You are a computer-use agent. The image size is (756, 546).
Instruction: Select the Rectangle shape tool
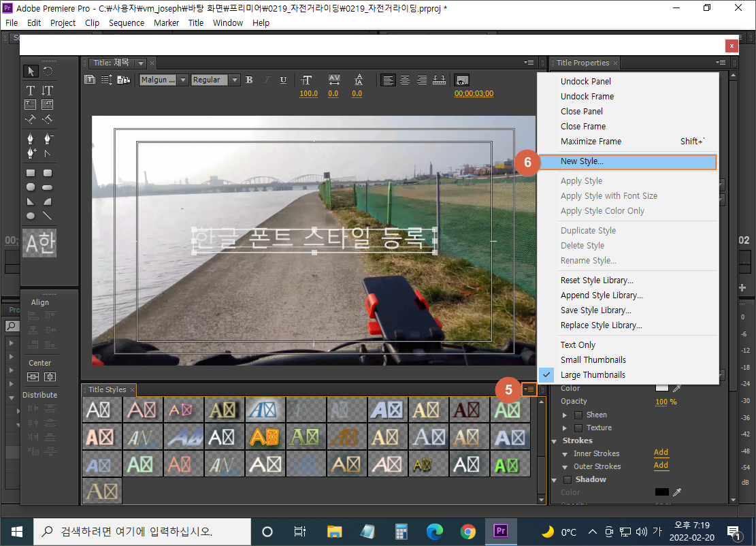31,173
